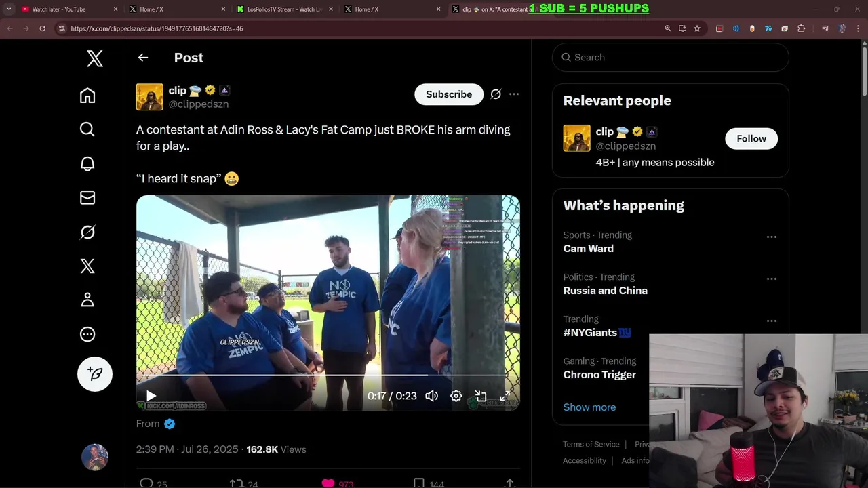Open Explore magnifier icon in sidebar

pos(87,129)
